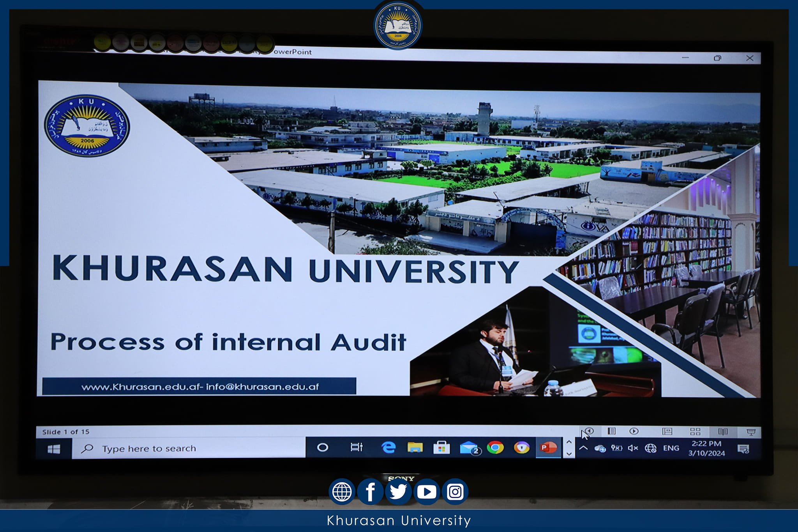Show hidden system tray icons
798x532 pixels.
click(x=583, y=448)
